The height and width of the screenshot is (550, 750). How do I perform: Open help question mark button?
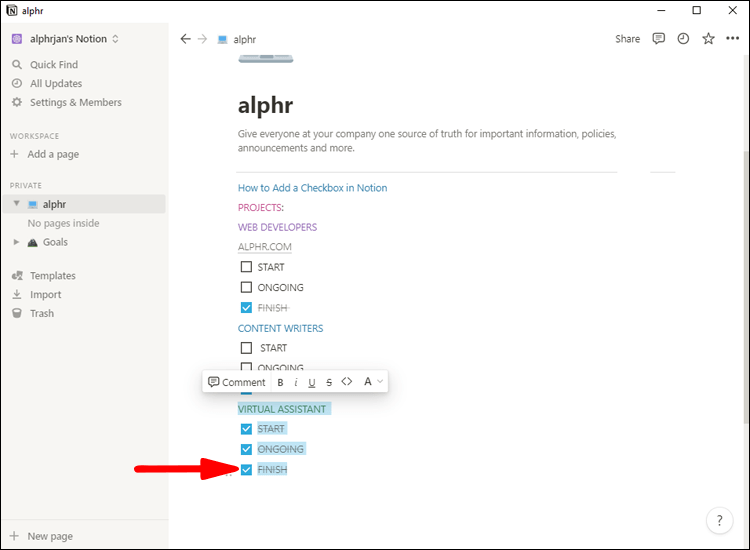click(720, 520)
